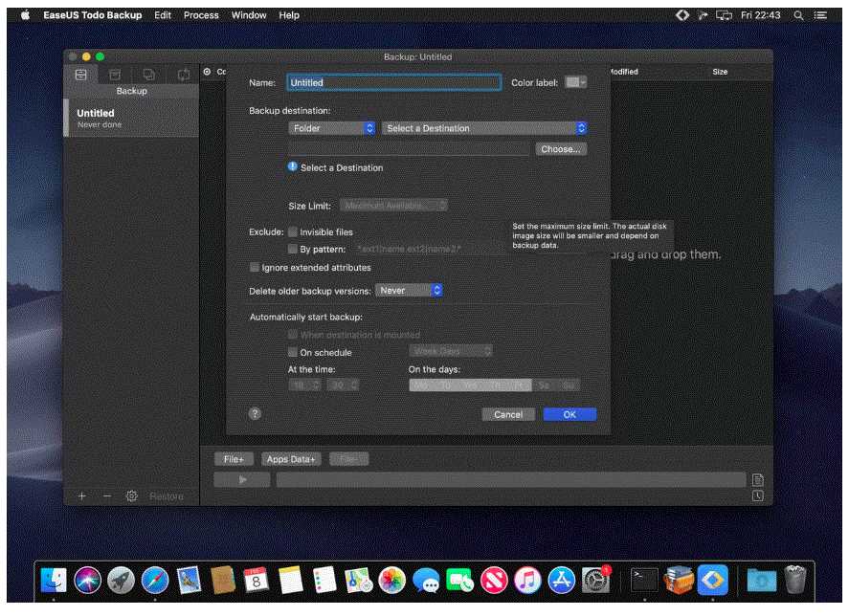Toggle the Su day in schedule days

pyautogui.click(x=568, y=385)
